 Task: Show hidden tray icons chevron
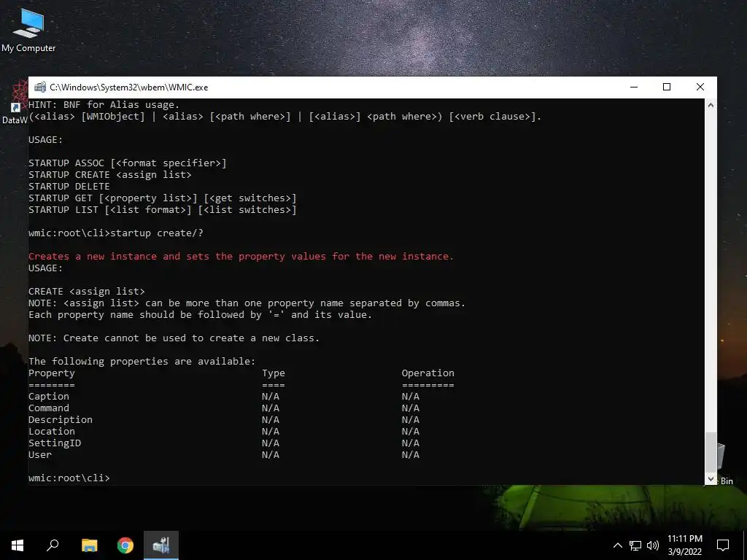click(x=617, y=545)
